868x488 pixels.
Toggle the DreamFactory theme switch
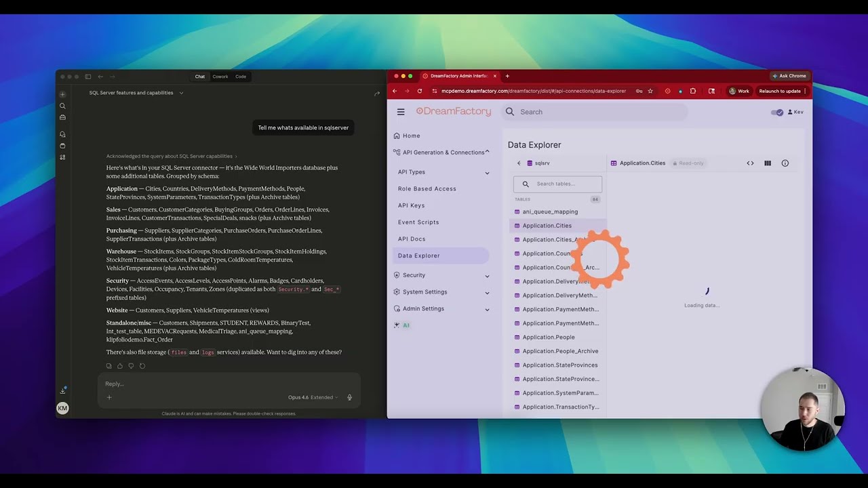click(x=777, y=113)
